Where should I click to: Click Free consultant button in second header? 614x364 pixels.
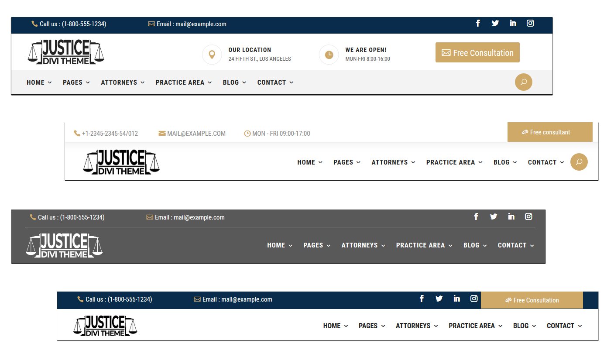pyautogui.click(x=550, y=132)
